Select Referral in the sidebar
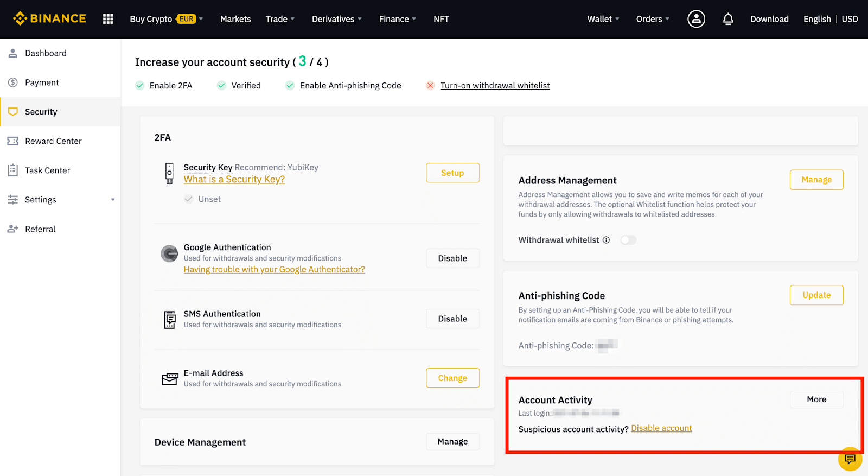The image size is (868, 476). coord(60,229)
